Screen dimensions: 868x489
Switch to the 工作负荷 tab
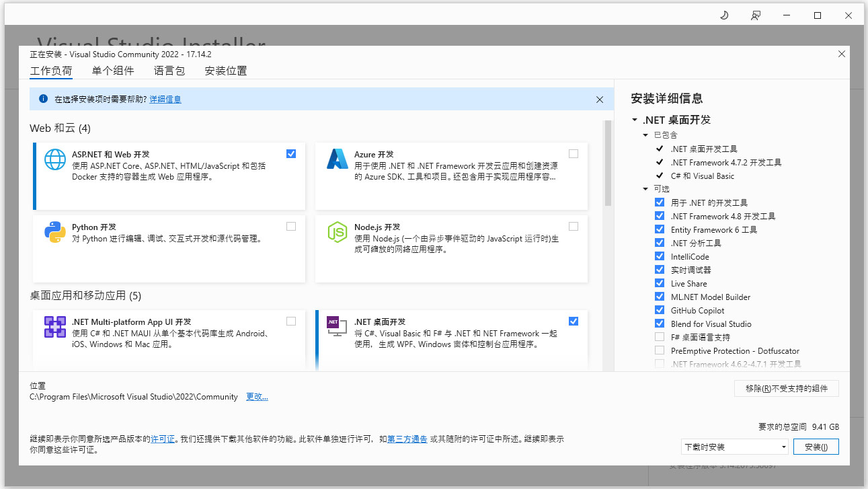click(51, 71)
